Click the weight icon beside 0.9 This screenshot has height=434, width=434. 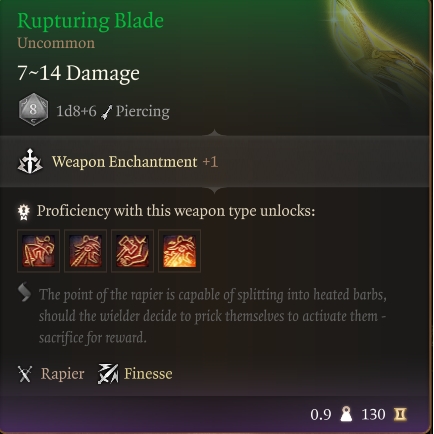[x=346, y=414]
